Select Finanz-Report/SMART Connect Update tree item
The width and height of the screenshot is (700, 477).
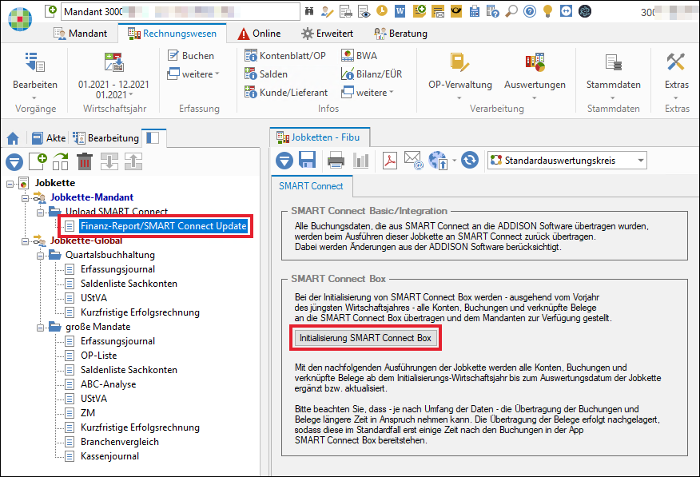click(163, 226)
